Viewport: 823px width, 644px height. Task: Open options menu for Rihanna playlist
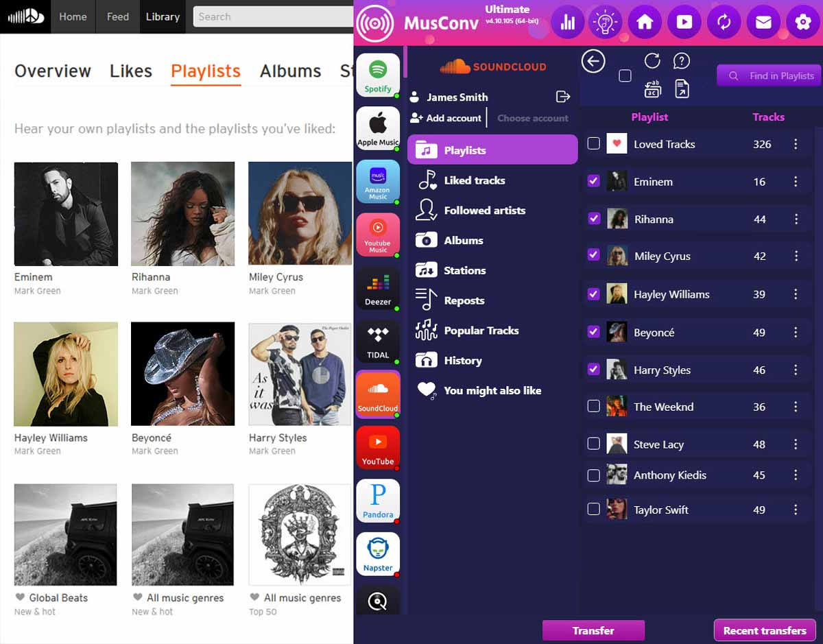[x=796, y=219]
